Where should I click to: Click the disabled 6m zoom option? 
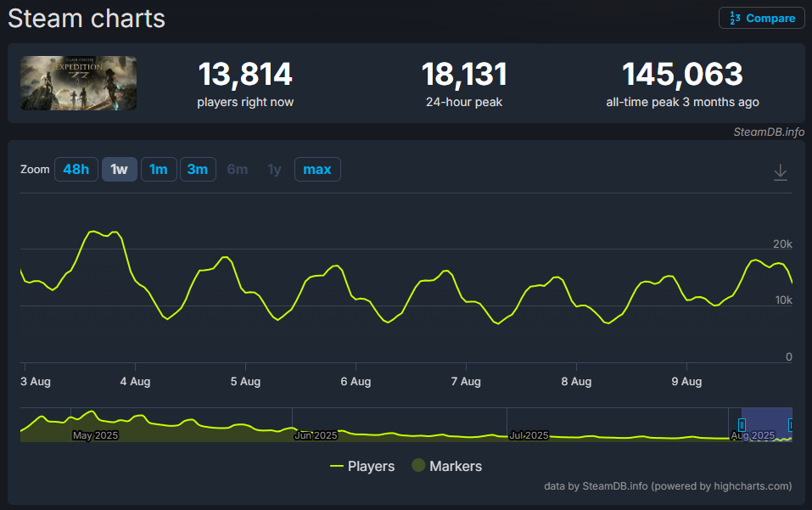[238, 170]
